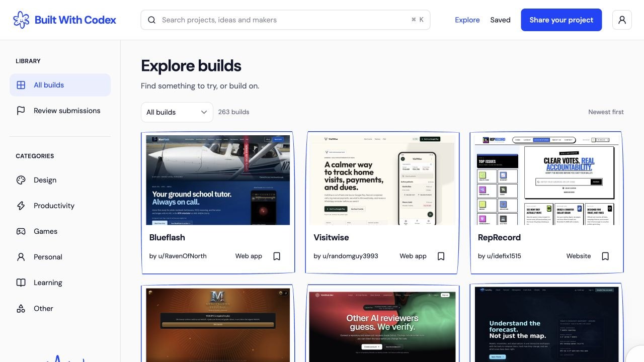The height and width of the screenshot is (362, 644).
Task: Open the Newest first sort option
Action: (x=606, y=112)
